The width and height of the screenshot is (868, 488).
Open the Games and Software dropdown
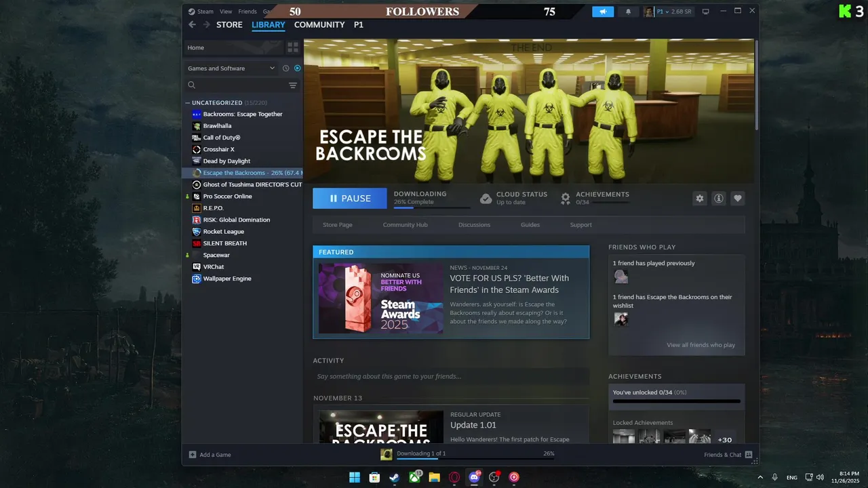[x=231, y=68]
